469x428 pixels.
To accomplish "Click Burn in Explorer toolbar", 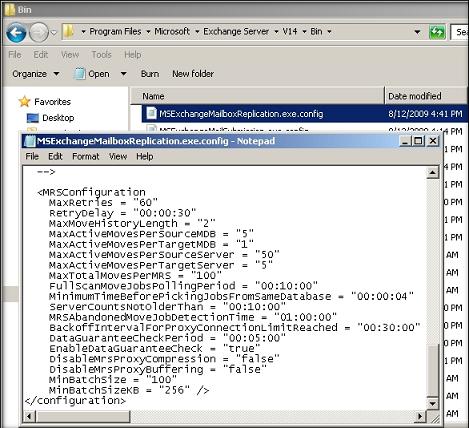I will (150, 74).
